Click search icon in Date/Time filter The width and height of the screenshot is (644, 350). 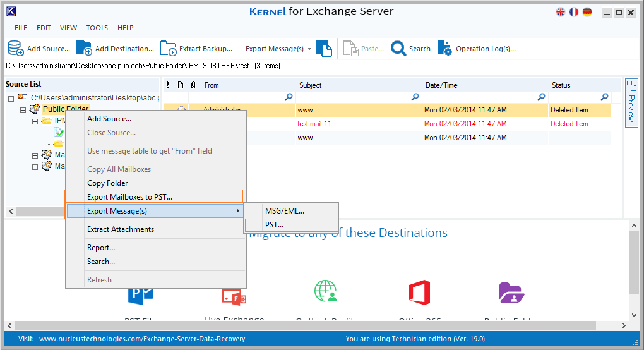541,97
